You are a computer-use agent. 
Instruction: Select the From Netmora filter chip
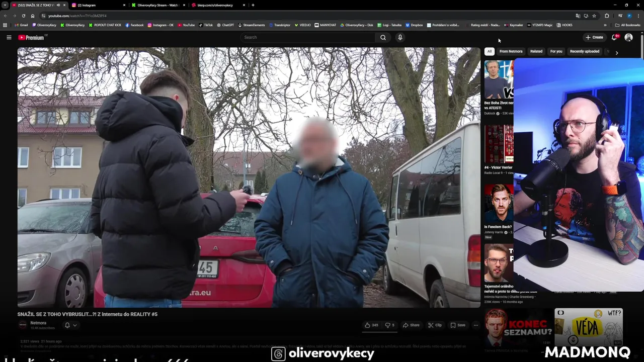click(511, 51)
